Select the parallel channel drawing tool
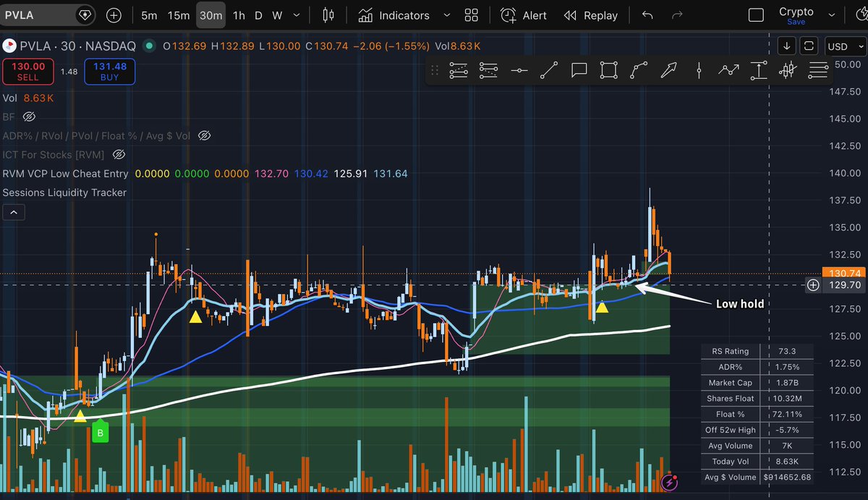This screenshot has width=868, height=500. pos(459,70)
